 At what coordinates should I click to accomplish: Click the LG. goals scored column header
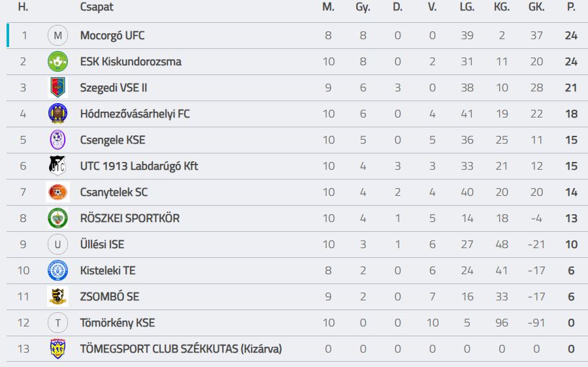coord(467,7)
